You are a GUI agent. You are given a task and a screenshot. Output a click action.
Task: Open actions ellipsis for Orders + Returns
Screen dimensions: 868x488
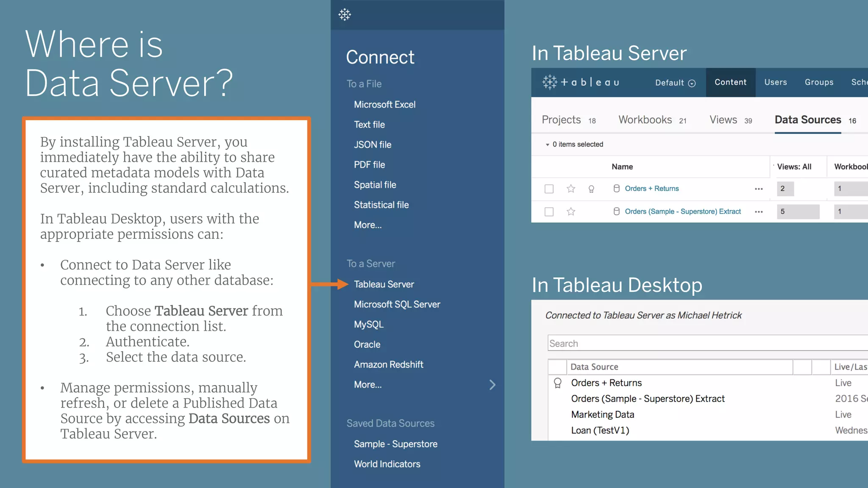pyautogui.click(x=759, y=189)
